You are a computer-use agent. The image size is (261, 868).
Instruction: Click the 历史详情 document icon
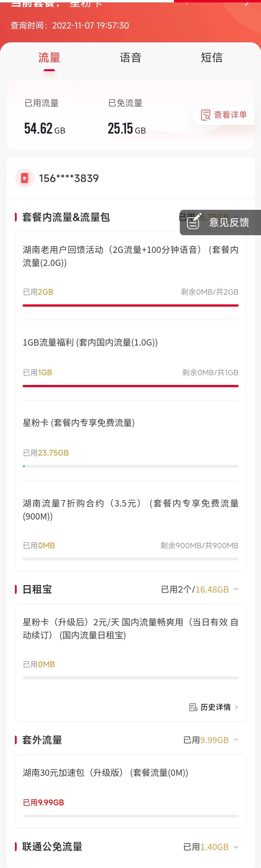(x=193, y=707)
